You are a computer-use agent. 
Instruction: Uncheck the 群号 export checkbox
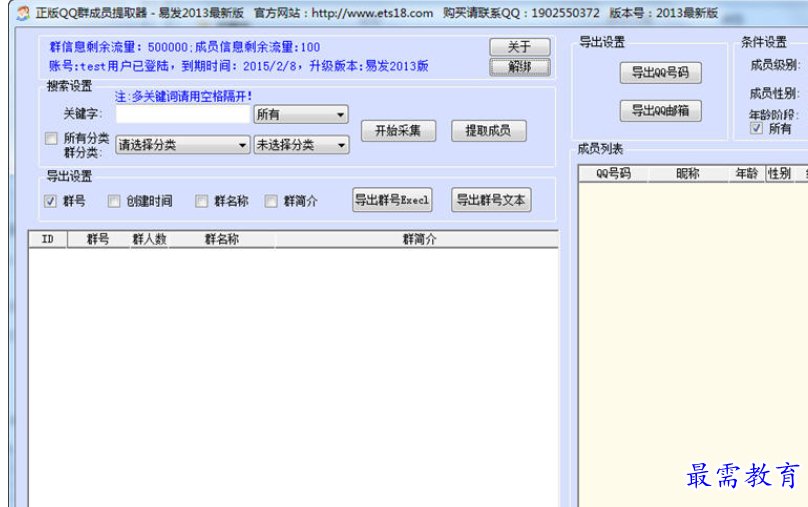point(50,201)
